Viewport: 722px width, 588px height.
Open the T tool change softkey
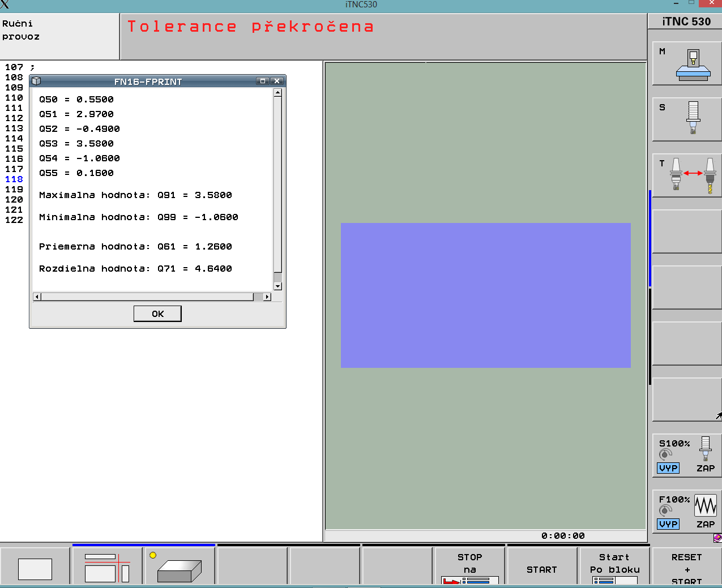(x=687, y=175)
